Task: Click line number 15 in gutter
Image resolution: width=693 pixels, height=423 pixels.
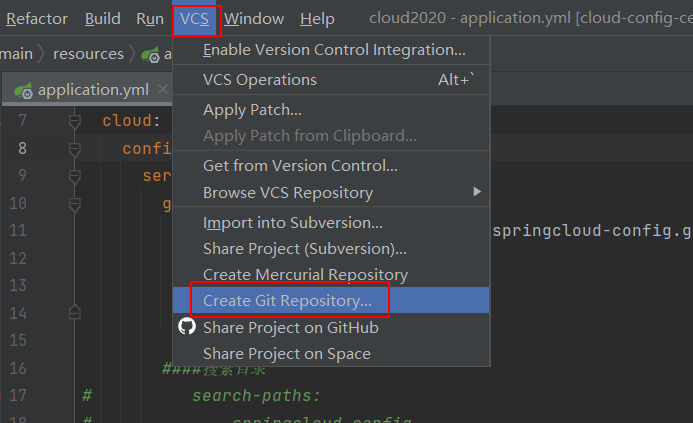Action: click(18, 340)
